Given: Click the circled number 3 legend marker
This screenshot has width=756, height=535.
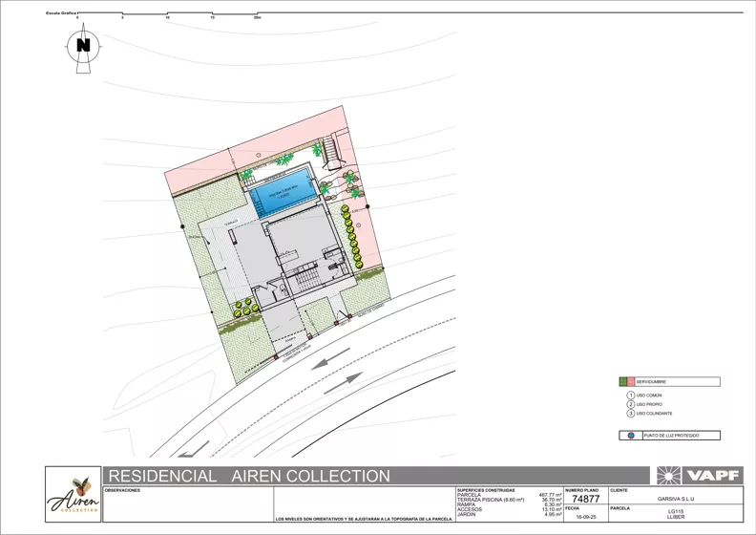Looking at the screenshot, I should pyautogui.click(x=630, y=414).
